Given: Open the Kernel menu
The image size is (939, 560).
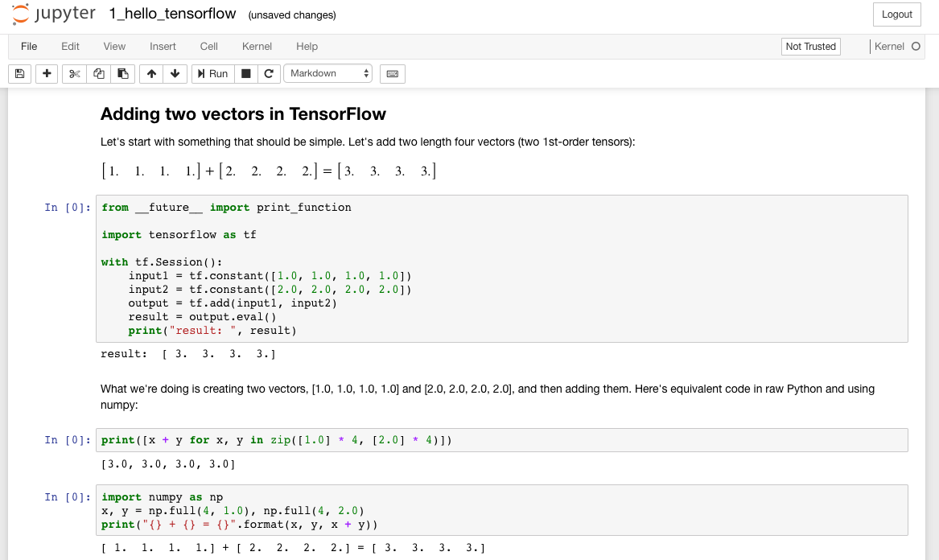Looking at the screenshot, I should tap(257, 46).
